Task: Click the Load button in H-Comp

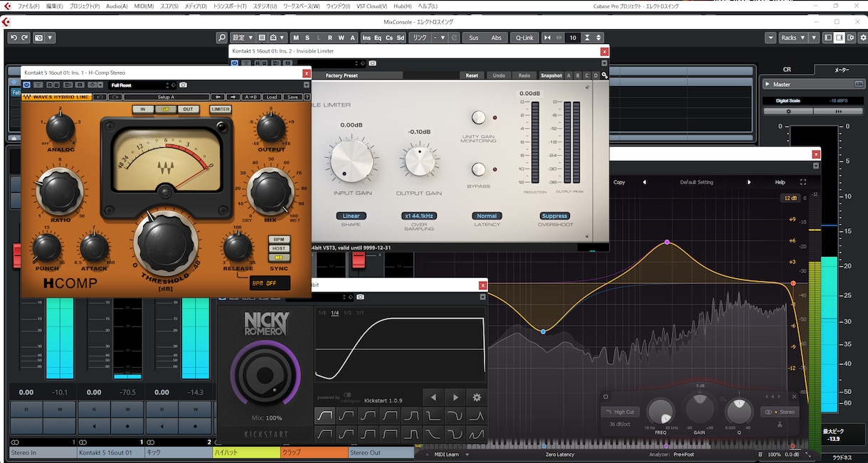Action: point(272,97)
